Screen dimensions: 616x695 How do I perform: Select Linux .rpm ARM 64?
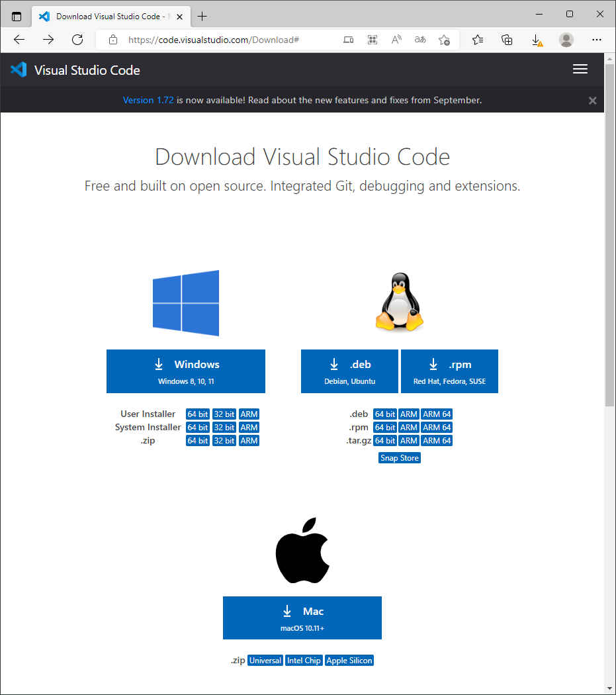coord(437,428)
